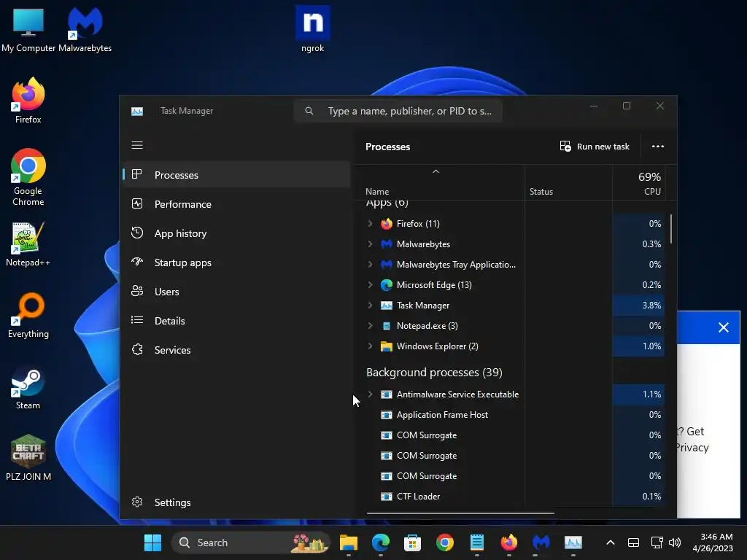This screenshot has width=747, height=560.
Task: Go to Startup apps page
Action: 237,262
